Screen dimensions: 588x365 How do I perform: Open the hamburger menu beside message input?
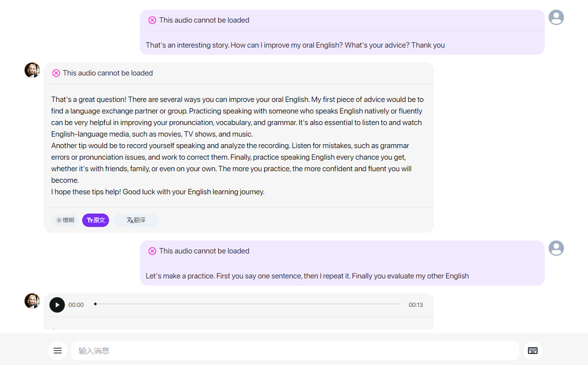click(x=58, y=351)
